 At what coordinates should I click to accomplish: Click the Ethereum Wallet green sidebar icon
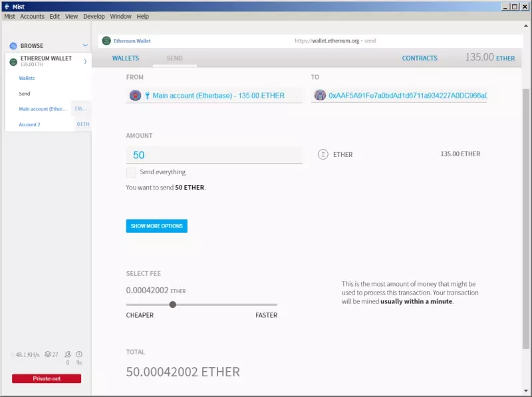point(13,62)
